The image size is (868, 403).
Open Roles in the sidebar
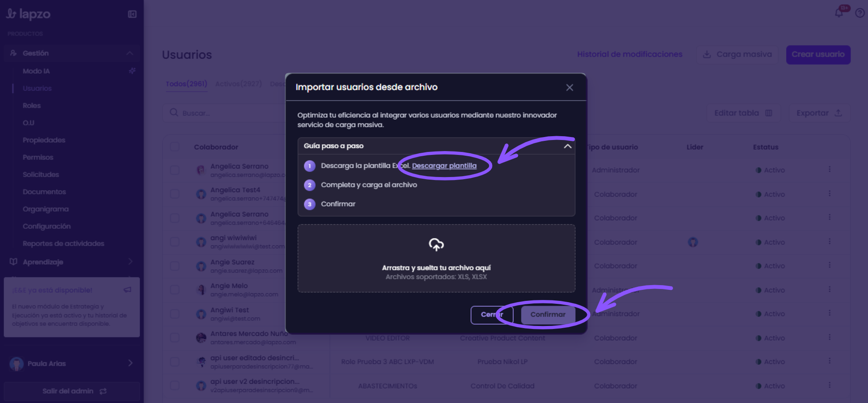pos(32,106)
